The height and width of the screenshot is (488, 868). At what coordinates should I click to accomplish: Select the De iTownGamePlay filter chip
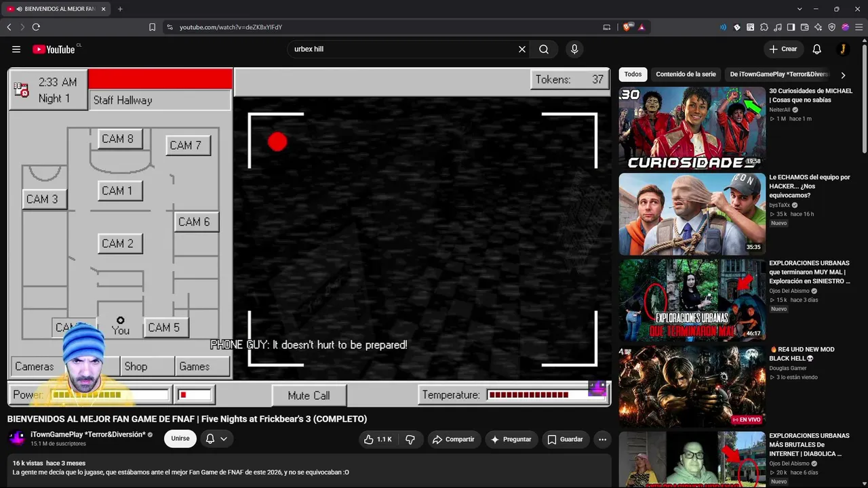(x=779, y=75)
